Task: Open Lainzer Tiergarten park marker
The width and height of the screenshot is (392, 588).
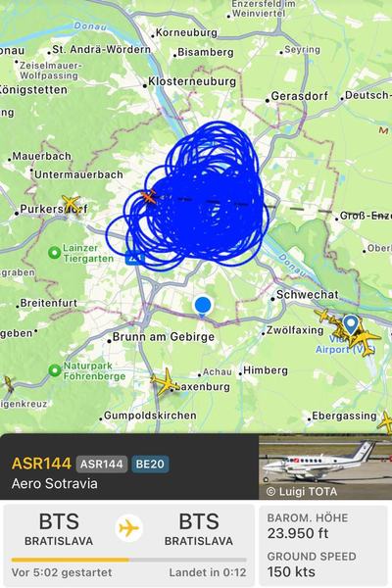Action: pos(55,253)
